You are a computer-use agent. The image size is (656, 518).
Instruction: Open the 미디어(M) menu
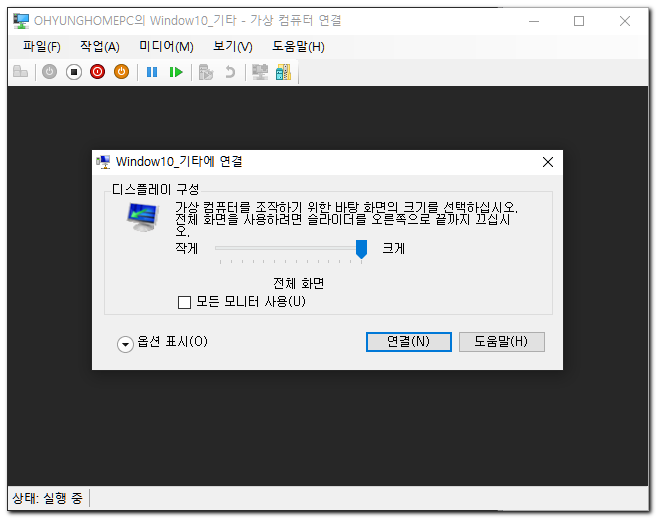[x=166, y=46]
